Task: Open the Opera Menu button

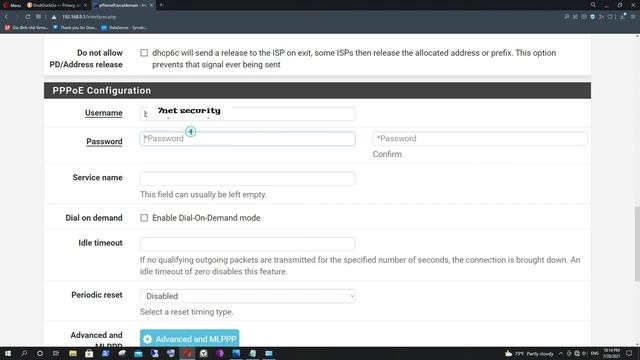Action: click(12, 5)
